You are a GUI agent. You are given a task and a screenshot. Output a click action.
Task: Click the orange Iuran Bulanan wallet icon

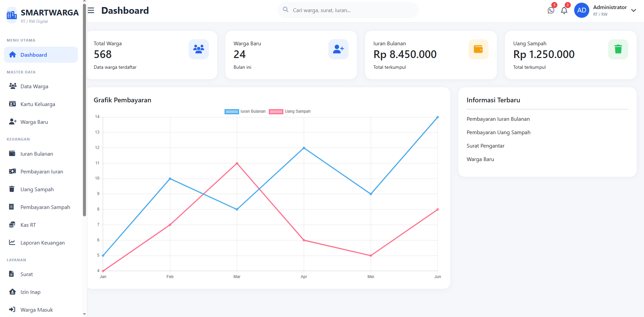pyautogui.click(x=478, y=49)
